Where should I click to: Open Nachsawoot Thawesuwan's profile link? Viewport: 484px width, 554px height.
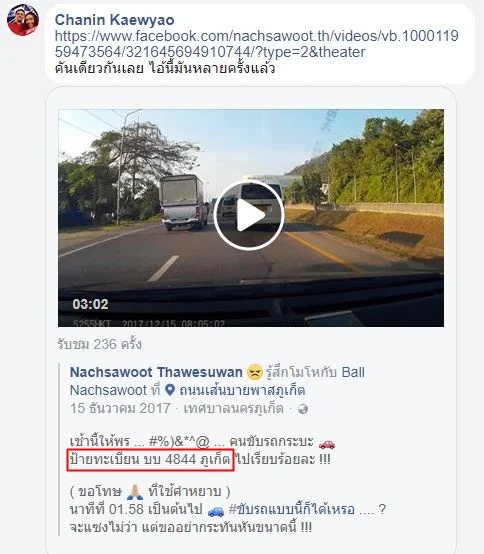[156, 372]
